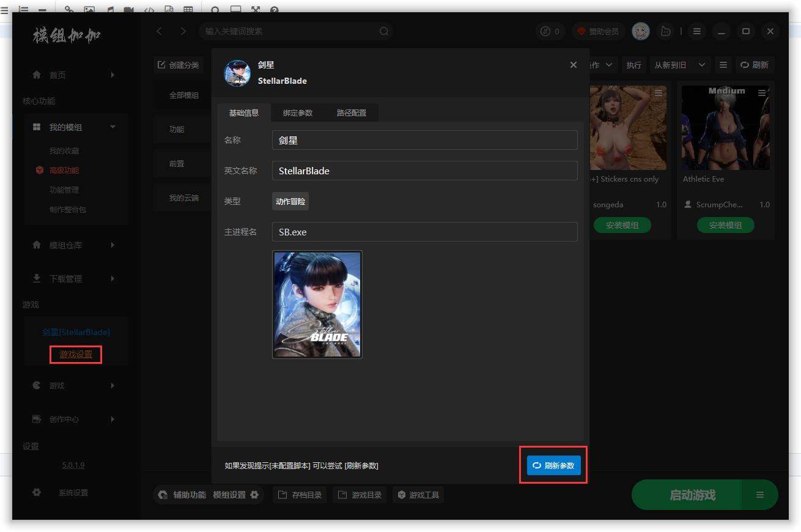Open the 赞助会员 sponsor button
This screenshot has height=532, width=801.
[x=598, y=31]
